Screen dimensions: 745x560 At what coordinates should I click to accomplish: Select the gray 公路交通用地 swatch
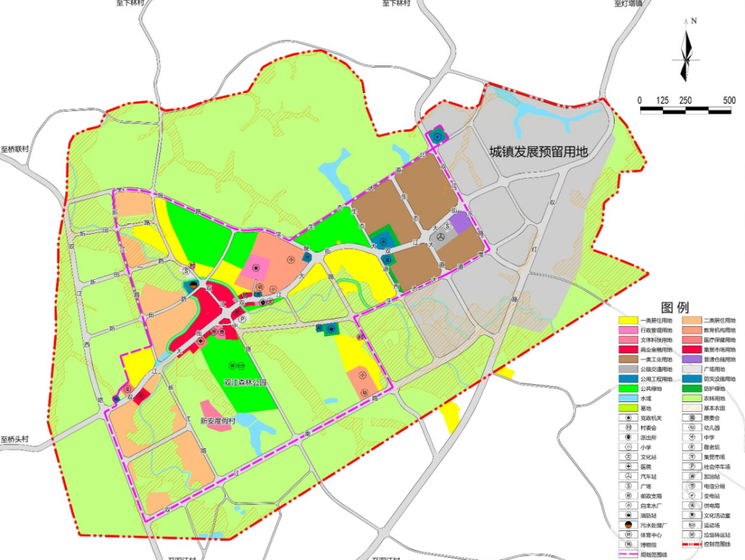[x=628, y=369]
